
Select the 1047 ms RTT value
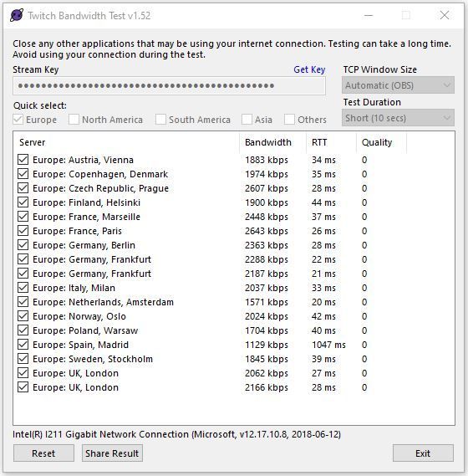pyautogui.click(x=328, y=345)
